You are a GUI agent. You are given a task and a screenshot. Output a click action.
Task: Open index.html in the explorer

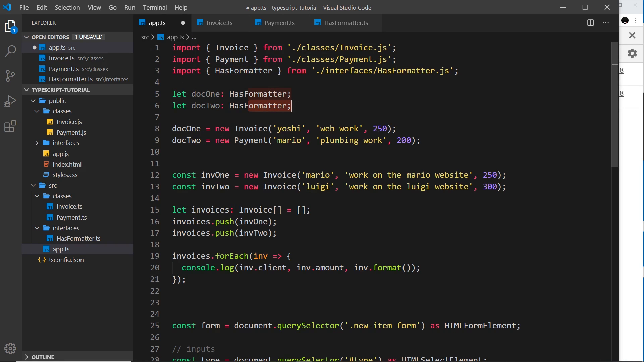pyautogui.click(x=67, y=165)
